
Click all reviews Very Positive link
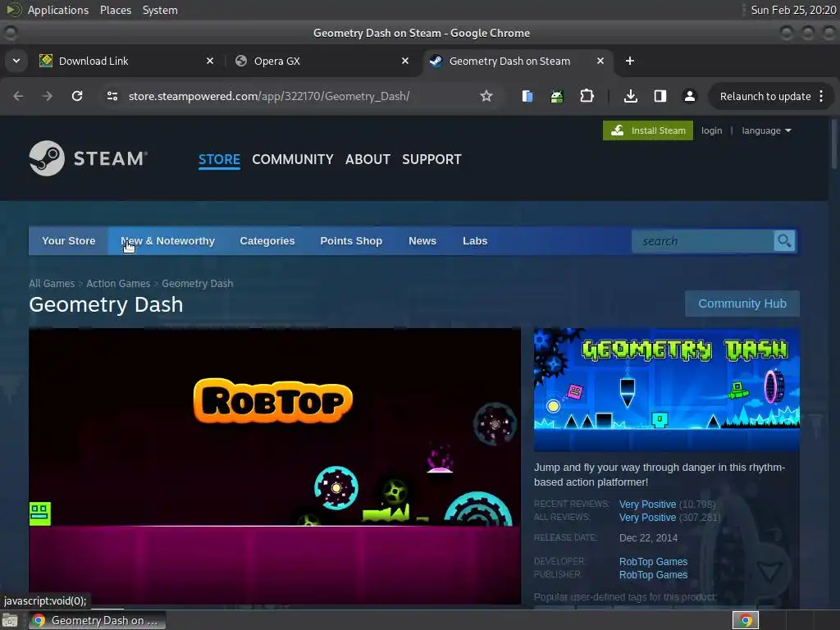(x=647, y=518)
